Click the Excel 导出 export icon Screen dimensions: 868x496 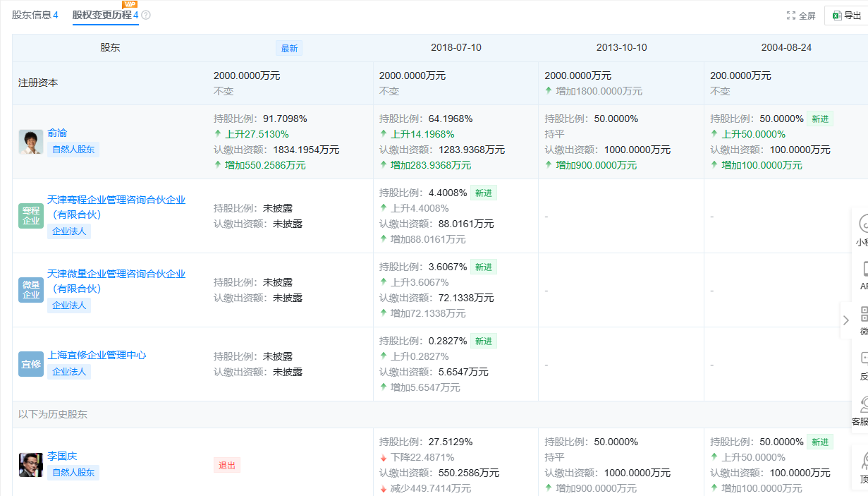tap(837, 15)
